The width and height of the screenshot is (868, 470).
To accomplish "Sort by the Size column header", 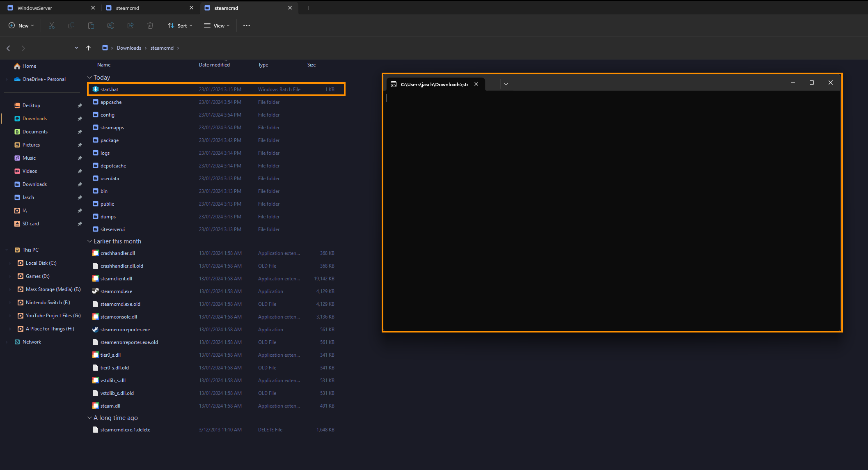I will pyautogui.click(x=311, y=65).
